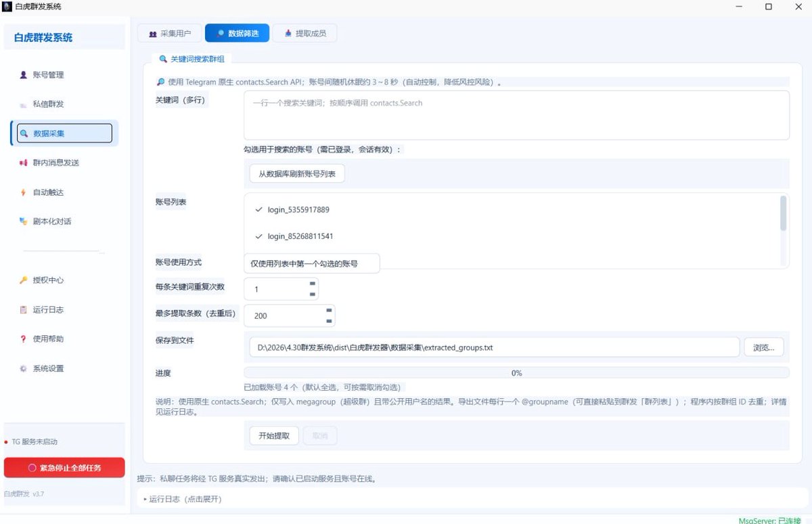Image resolution: width=812 pixels, height=524 pixels.
Task: Click the lightning icon for 自动触达
Action: pyautogui.click(x=24, y=192)
